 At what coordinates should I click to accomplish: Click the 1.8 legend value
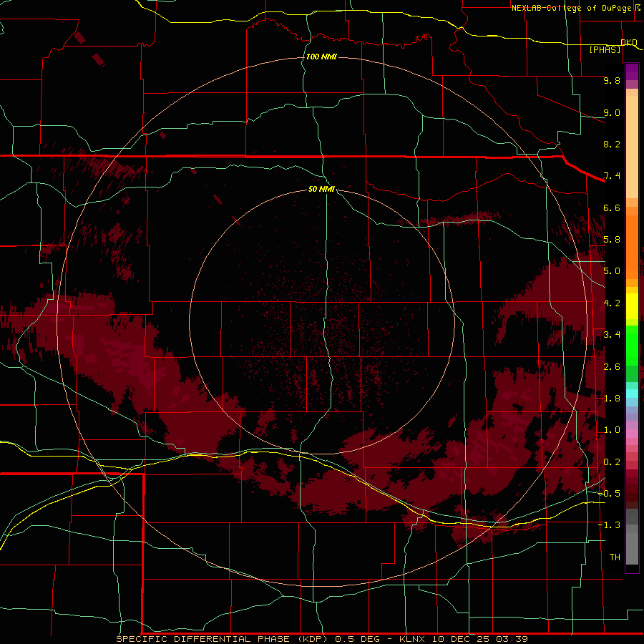coord(612,399)
